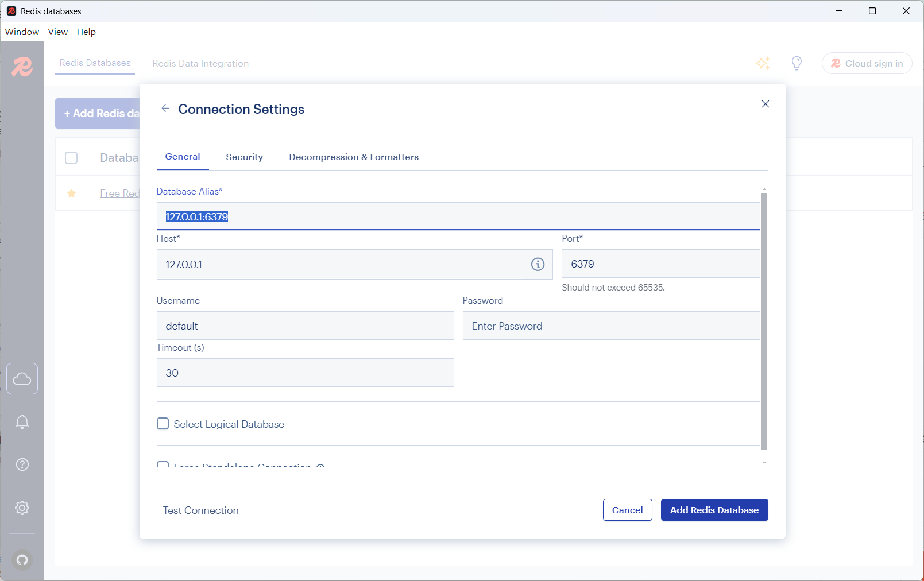Click the Connection Settings heading
The image size is (924, 581).
[241, 109]
